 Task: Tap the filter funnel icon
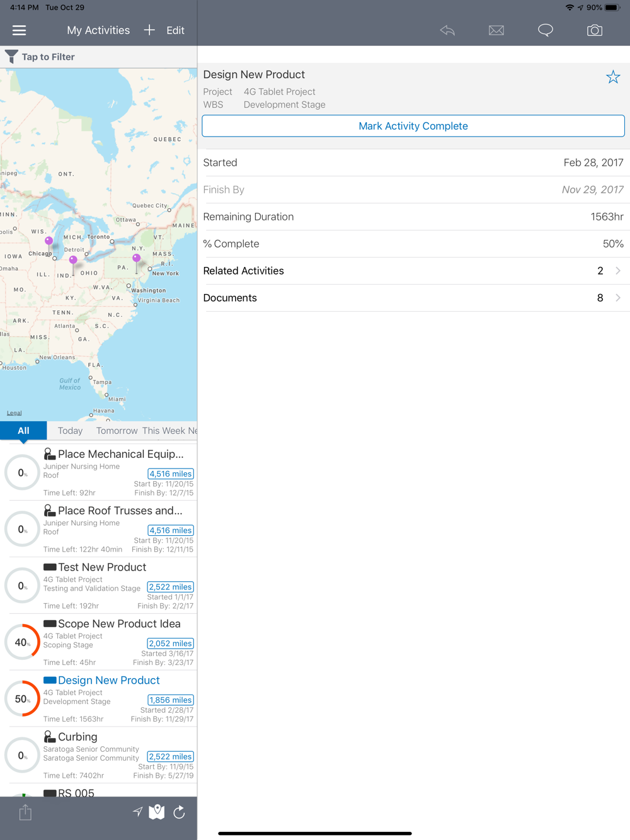click(11, 57)
